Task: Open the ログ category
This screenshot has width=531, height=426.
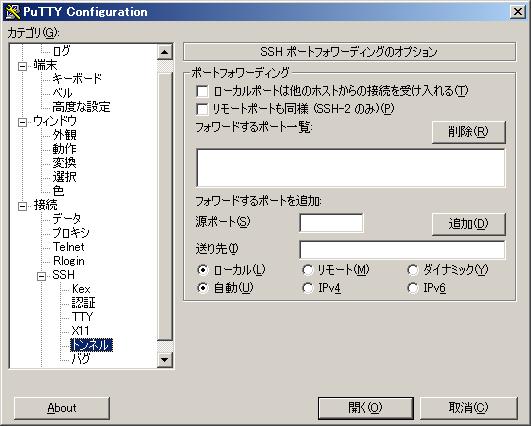Action: (x=61, y=51)
